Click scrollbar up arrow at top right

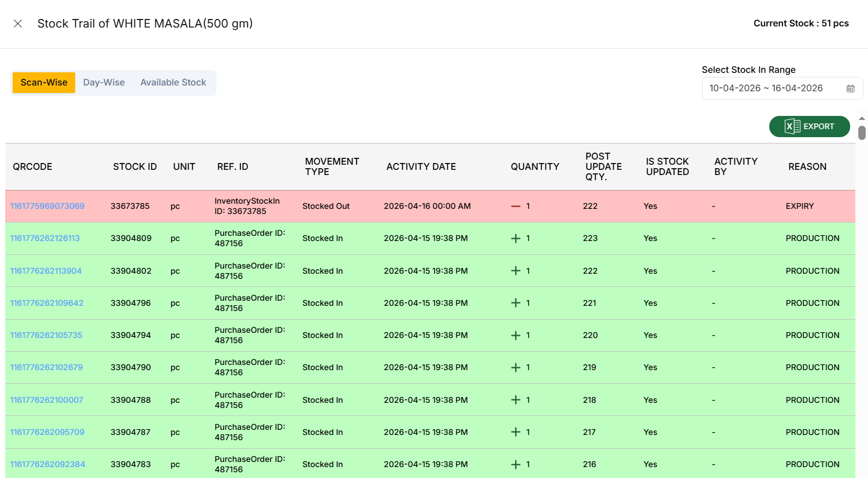tap(862, 118)
